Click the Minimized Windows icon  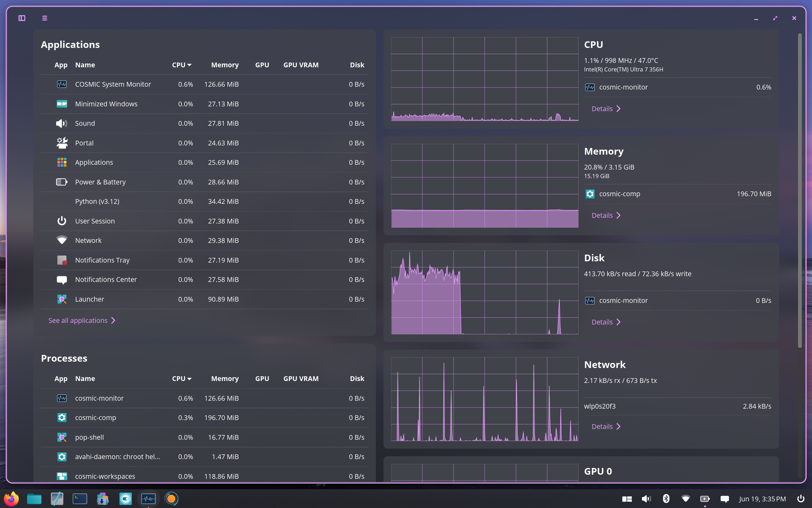tap(62, 104)
